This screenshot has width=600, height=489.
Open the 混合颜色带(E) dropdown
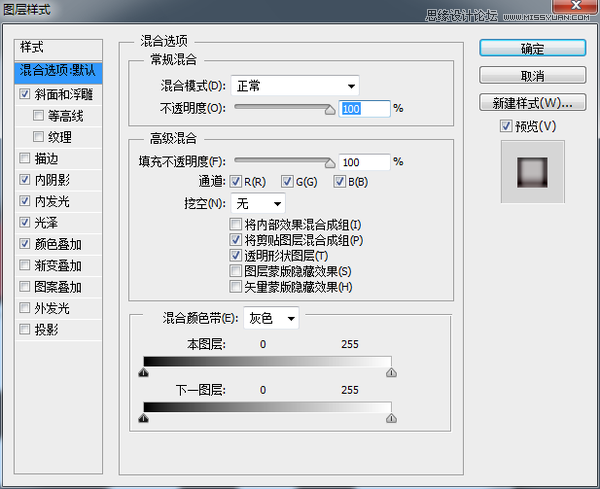[271, 318]
